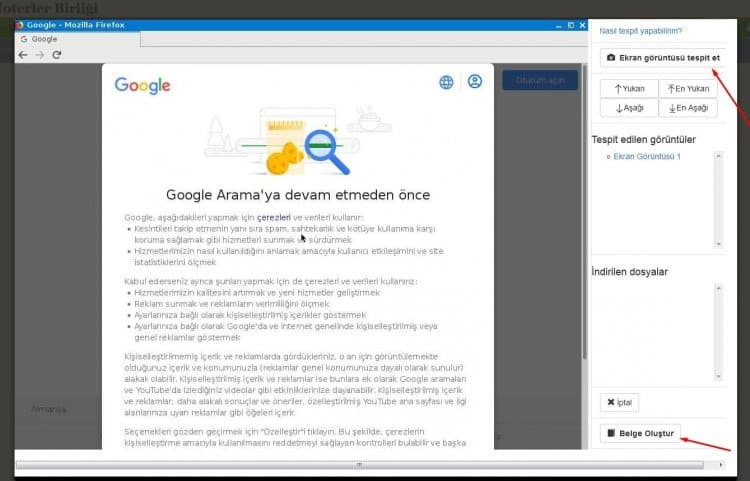Minimize the Mozilla Firefox window

coord(559,25)
